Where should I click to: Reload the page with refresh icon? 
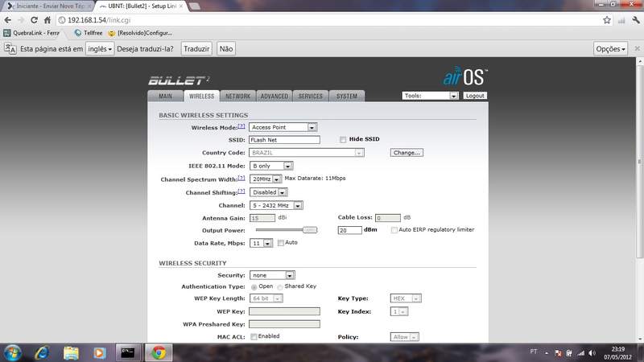click(x=34, y=19)
